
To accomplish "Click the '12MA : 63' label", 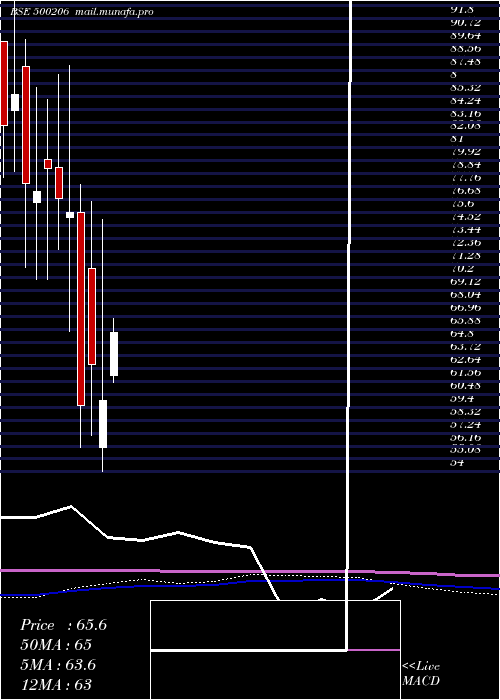I will point(56,684).
